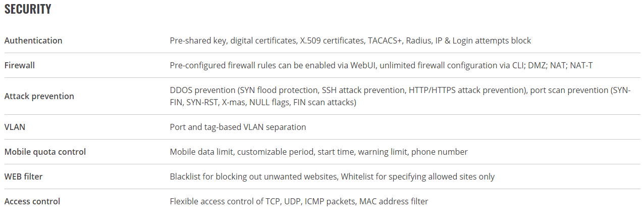This screenshot has width=644, height=221.
Task: Click the Blacklist for blocking websites text
Action: click(x=254, y=176)
